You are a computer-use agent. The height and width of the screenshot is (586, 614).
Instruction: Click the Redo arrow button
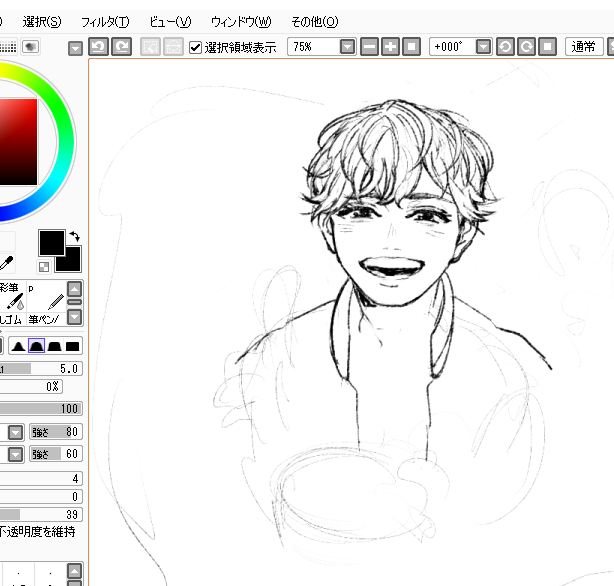coord(122,47)
